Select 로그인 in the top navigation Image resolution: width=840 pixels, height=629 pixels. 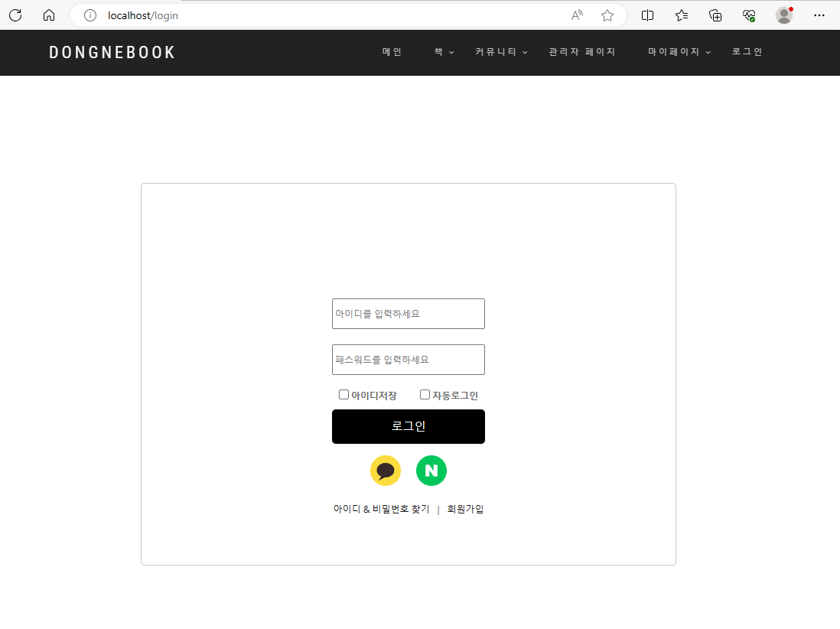(747, 52)
